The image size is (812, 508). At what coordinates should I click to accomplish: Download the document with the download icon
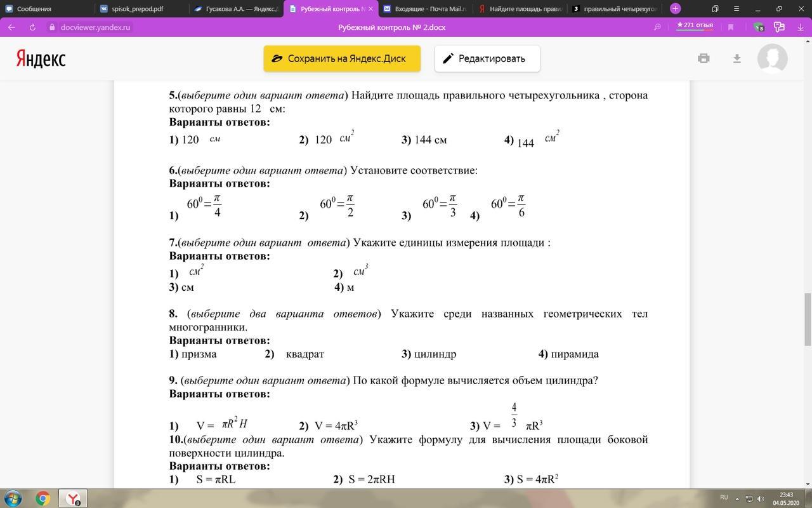(x=737, y=58)
